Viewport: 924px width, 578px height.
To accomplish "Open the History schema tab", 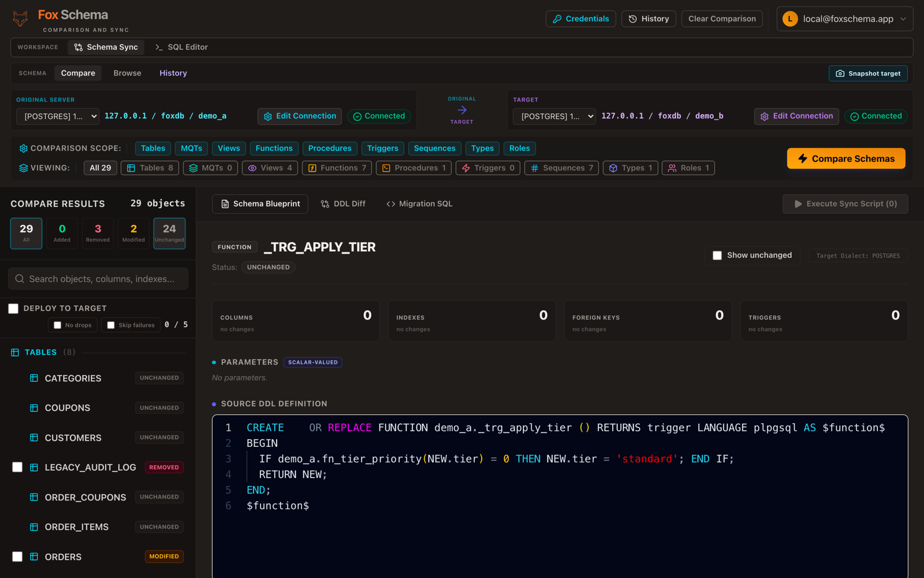I will coord(173,73).
